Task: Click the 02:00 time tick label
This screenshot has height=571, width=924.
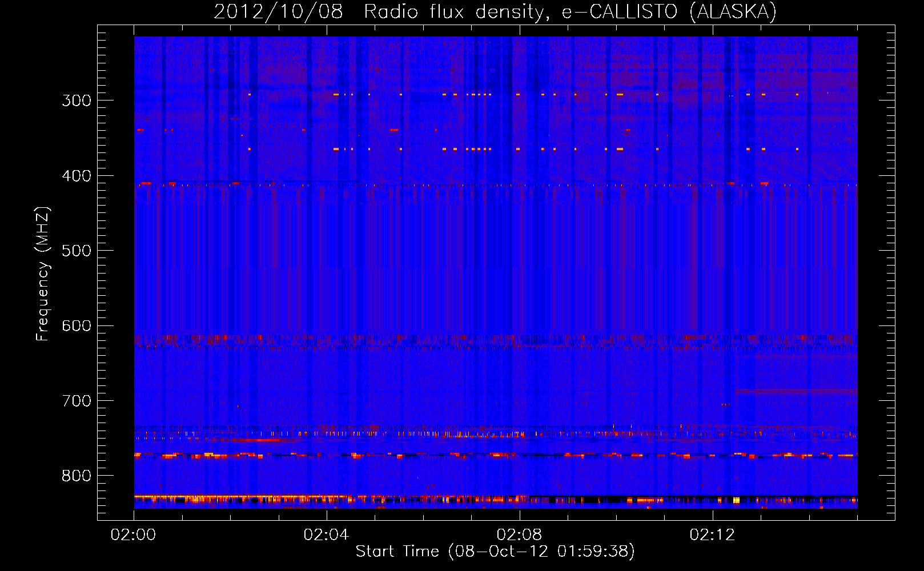Action: tap(134, 535)
